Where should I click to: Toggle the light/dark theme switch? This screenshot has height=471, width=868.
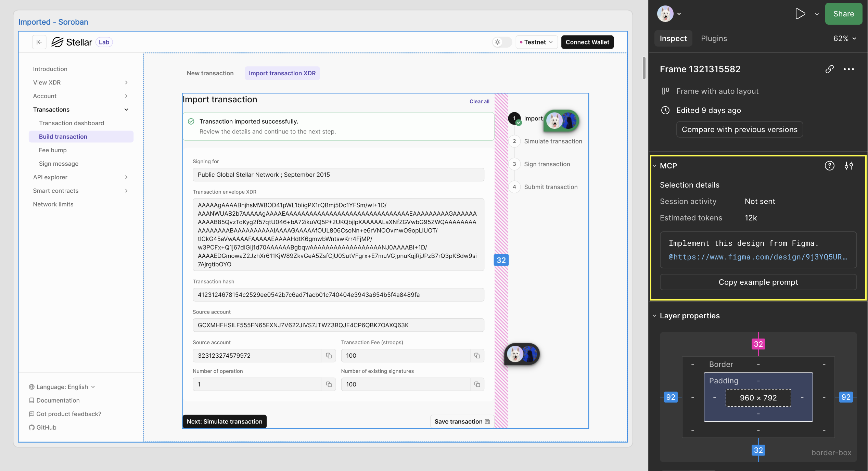pyautogui.click(x=501, y=42)
